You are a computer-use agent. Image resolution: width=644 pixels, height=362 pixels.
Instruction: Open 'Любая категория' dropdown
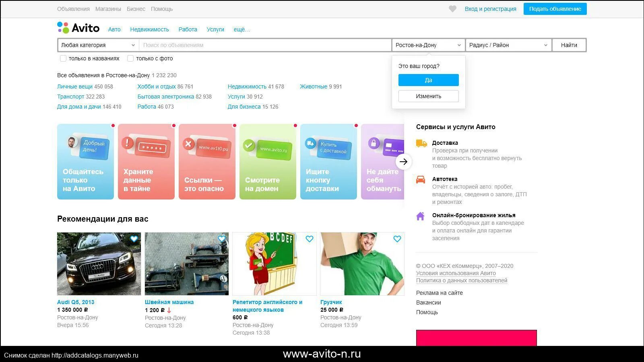[x=98, y=45]
